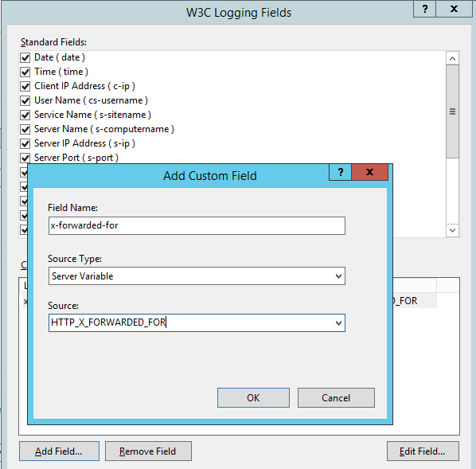Image resolution: width=476 pixels, height=469 pixels.
Task: Toggle User Name ( cs-username ) checkbox
Action: click(25, 100)
